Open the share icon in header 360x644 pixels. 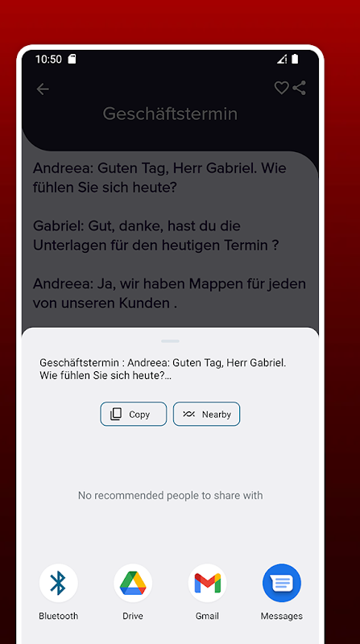pyautogui.click(x=299, y=88)
